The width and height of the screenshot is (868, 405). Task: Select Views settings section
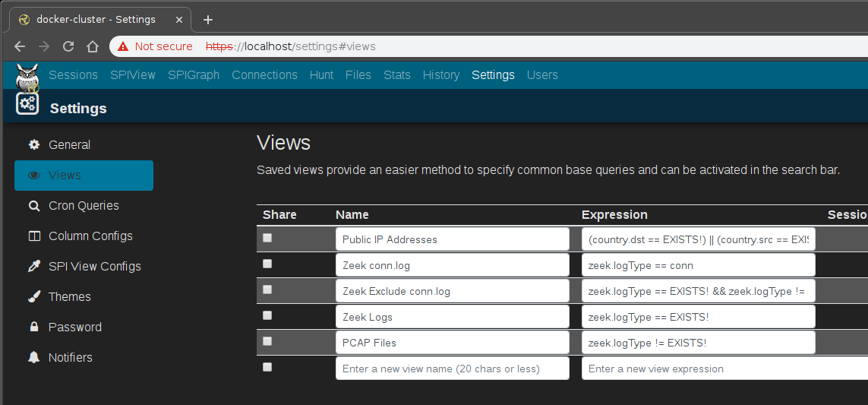[x=84, y=176]
